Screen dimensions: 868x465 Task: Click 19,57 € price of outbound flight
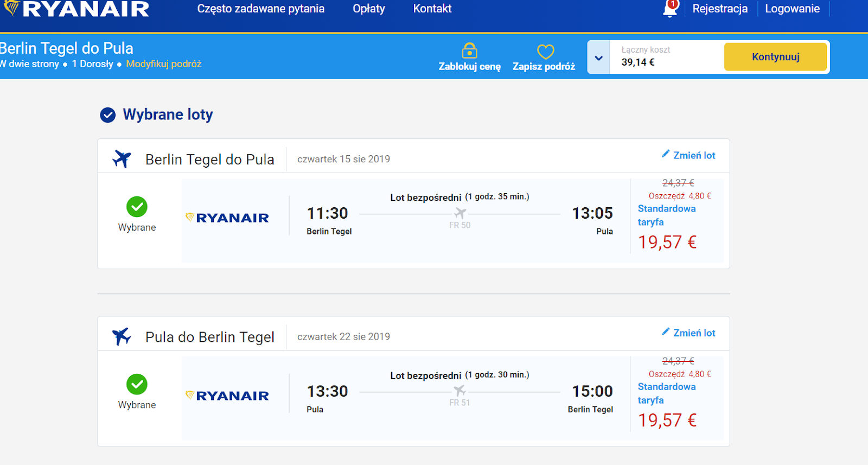(x=667, y=242)
